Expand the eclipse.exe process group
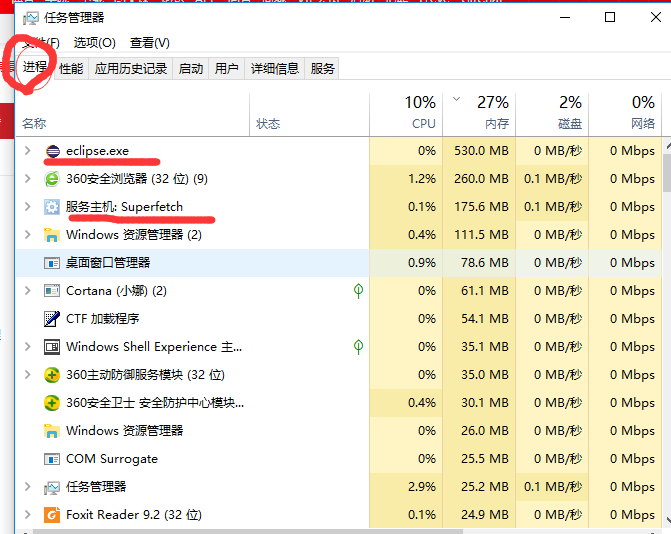The height and width of the screenshot is (534, 671). [x=28, y=151]
